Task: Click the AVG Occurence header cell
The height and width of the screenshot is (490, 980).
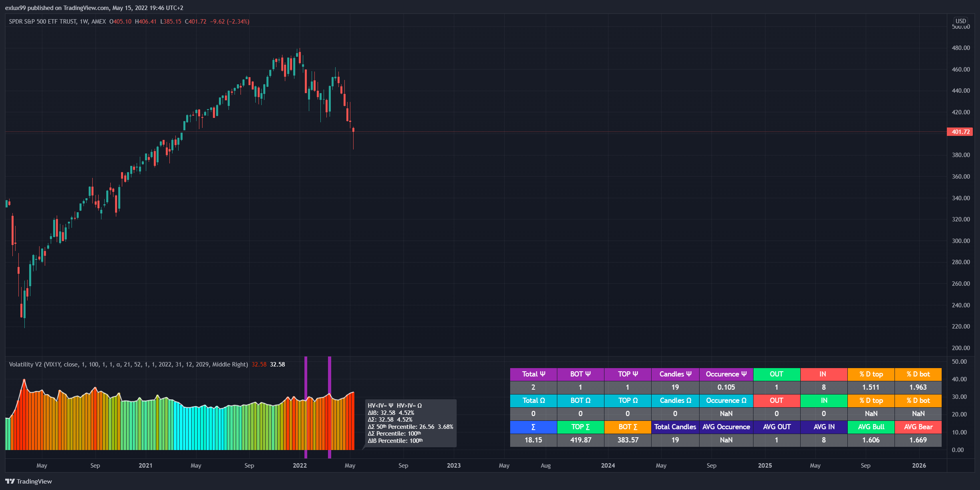Action: (726, 427)
